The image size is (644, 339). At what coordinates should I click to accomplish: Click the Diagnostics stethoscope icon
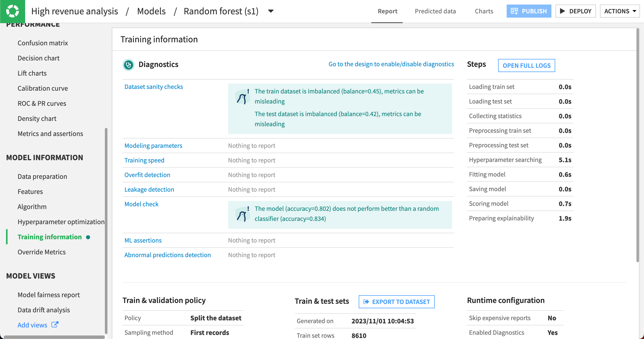tap(129, 65)
